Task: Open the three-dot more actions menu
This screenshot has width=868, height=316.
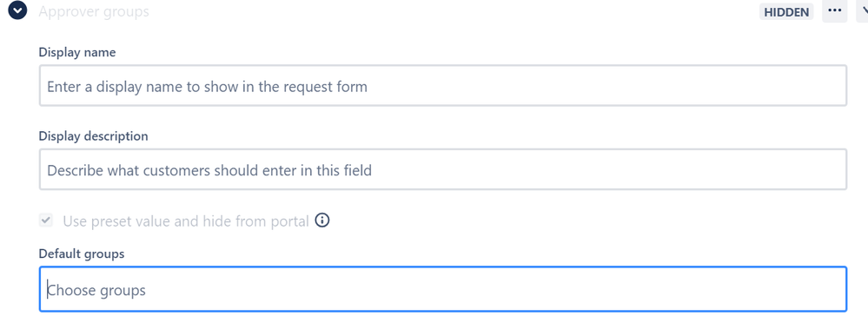Action: click(834, 11)
